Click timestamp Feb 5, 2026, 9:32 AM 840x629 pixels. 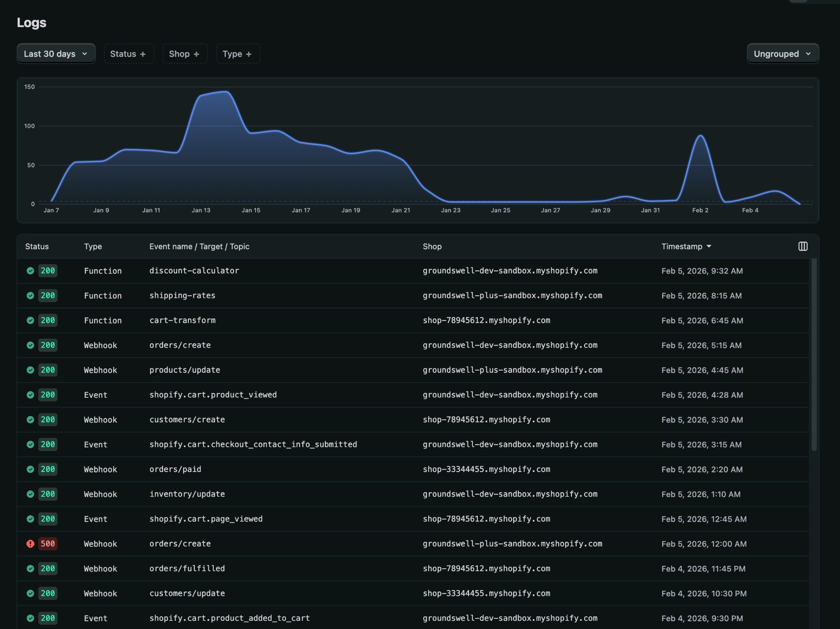point(702,271)
